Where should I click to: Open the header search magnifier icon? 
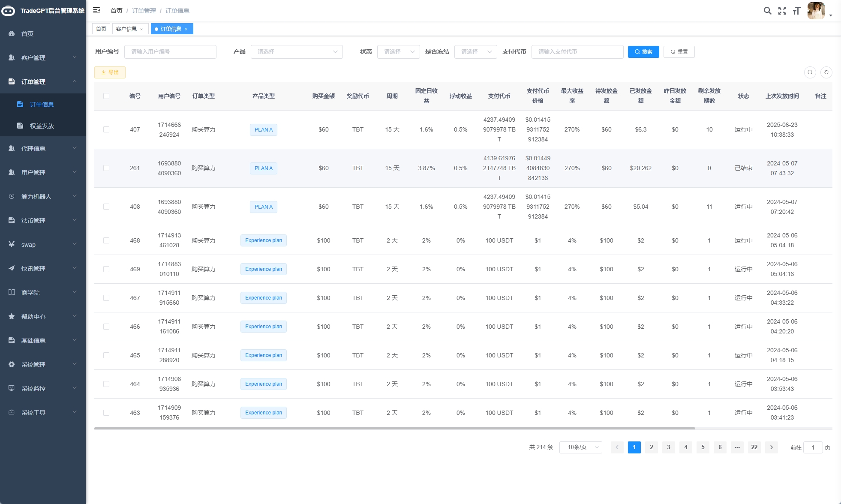coord(767,11)
